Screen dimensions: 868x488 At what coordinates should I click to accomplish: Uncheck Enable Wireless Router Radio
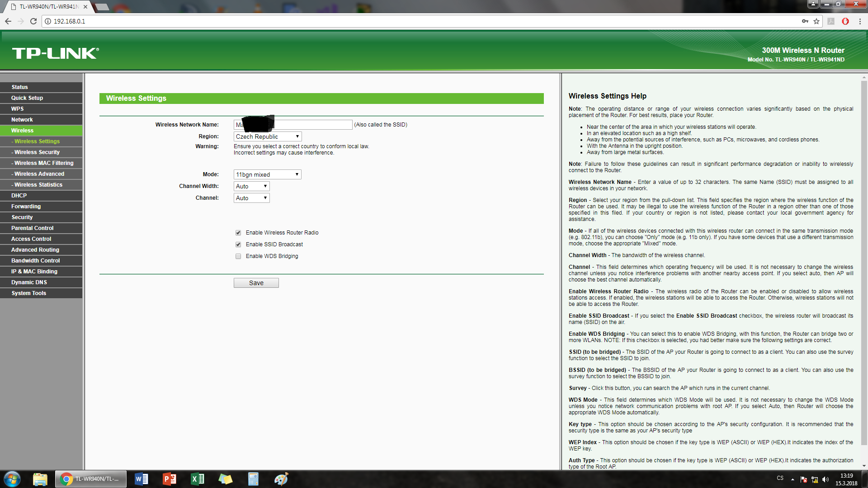point(238,233)
